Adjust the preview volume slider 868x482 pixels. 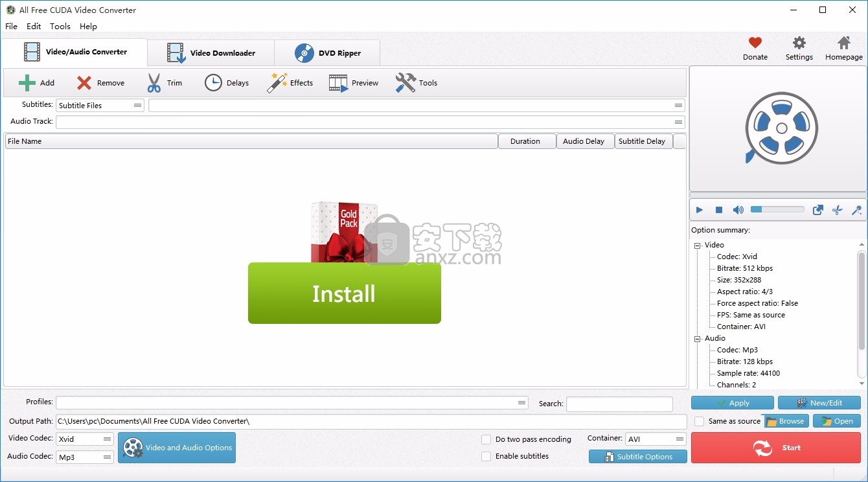coord(777,209)
